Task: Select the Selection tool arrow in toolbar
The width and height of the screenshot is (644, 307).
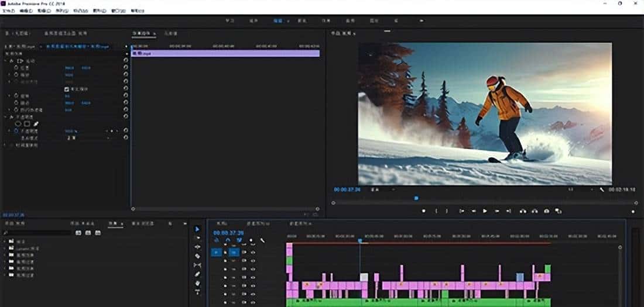Action: 197,229
